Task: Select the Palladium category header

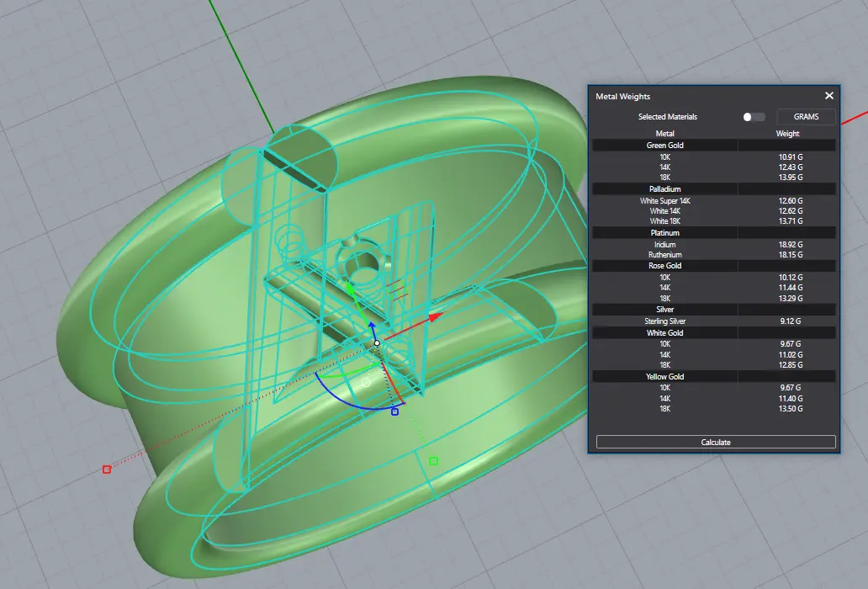Action: click(x=664, y=188)
